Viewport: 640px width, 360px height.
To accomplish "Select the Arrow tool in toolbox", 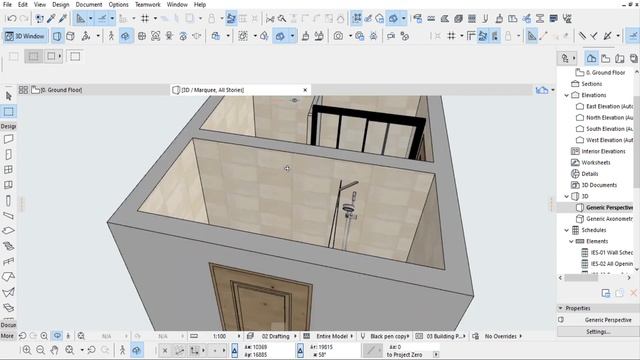I will point(9,96).
